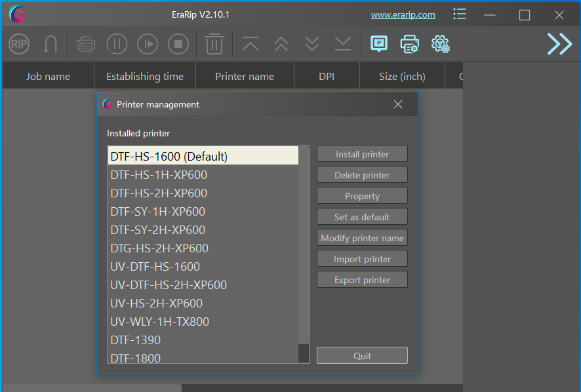Select DTF-HS-1H-XP600 in list
Viewport: 581px width, 392px height.
pyautogui.click(x=203, y=174)
